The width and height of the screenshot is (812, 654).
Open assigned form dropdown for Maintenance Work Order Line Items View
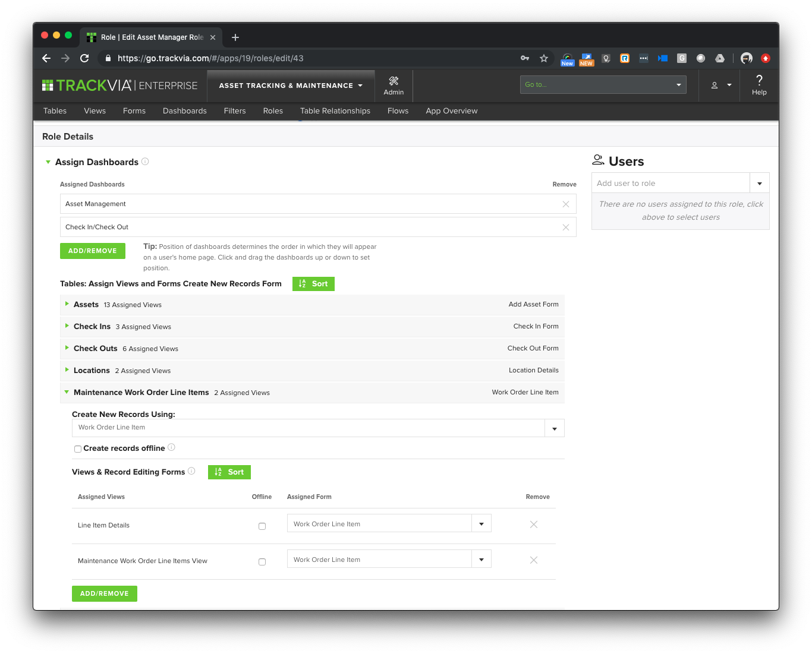coord(481,560)
